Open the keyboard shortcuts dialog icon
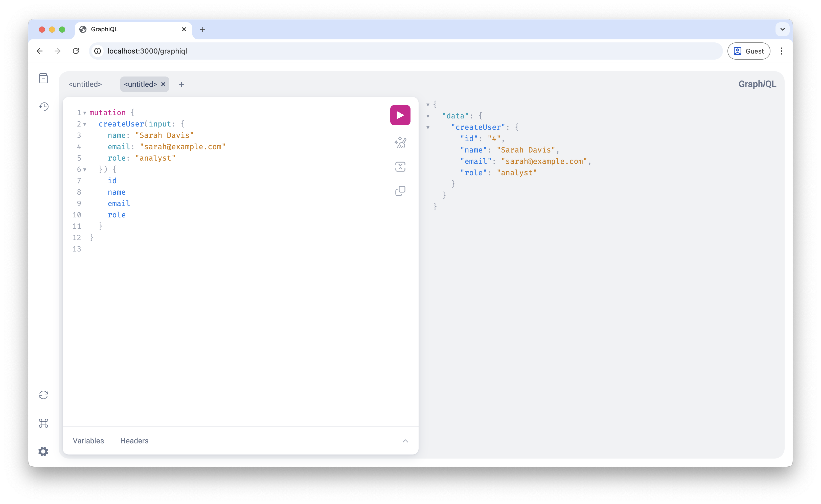This screenshot has height=504, width=821. [43, 423]
